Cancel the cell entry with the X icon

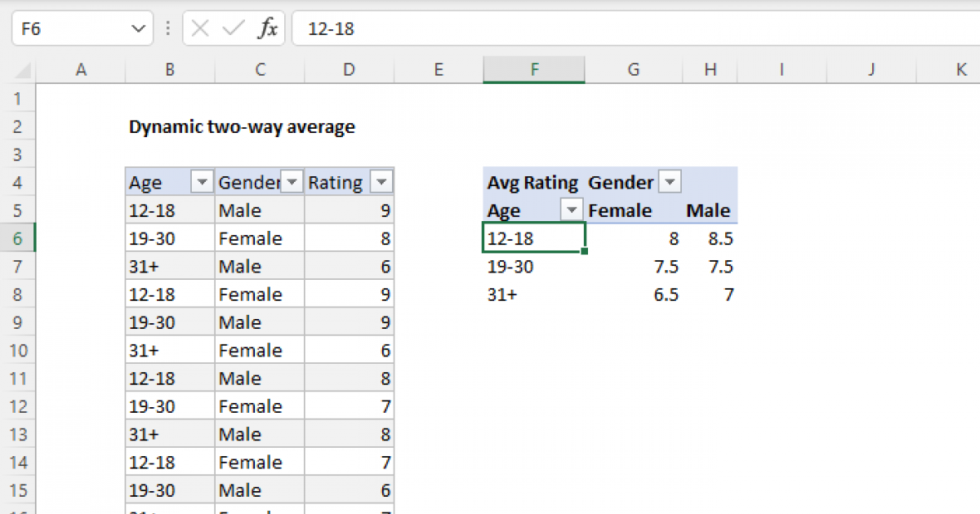(x=198, y=28)
